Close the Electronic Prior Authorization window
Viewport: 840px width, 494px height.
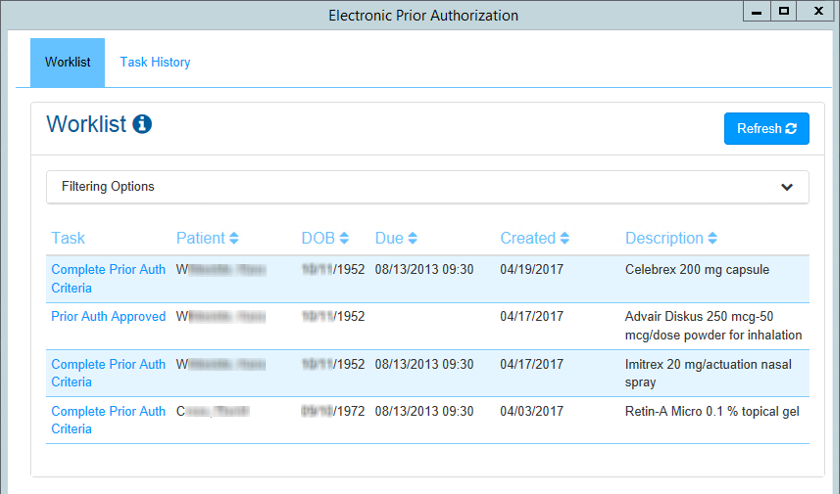click(x=818, y=11)
